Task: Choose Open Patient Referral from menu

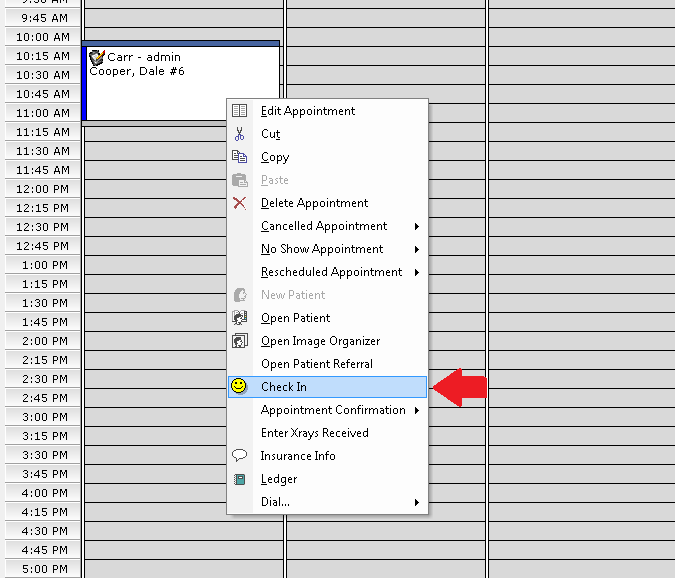Action: coord(316,364)
